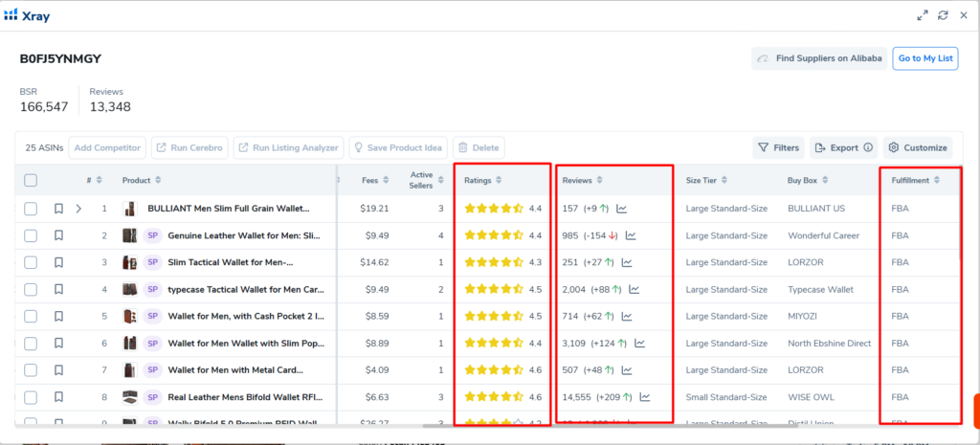Open review trend chart for 714 reviews

pyautogui.click(x=627, y=316)
